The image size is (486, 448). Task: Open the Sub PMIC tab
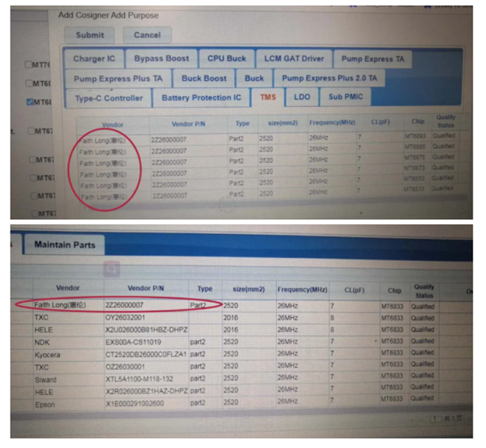(345, 96)
